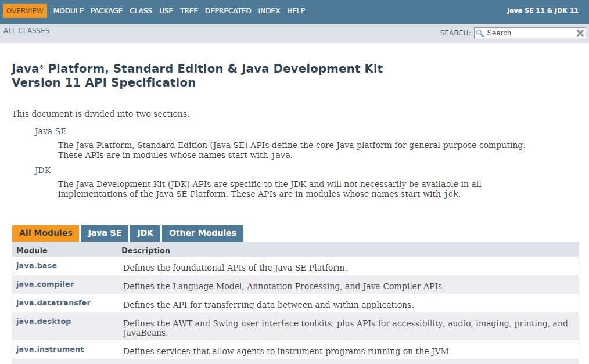Click the java.instrument description text

pos(287,351)
